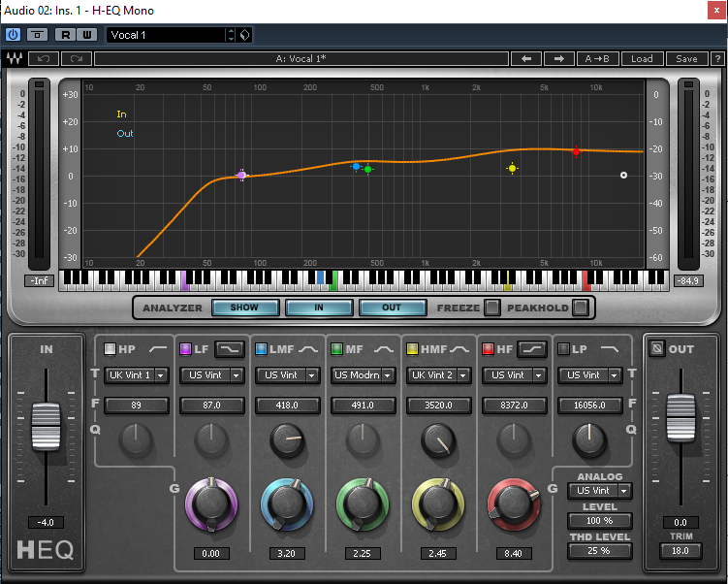Screen dimensions: 728x584
Task: Click the Waves logo icon
Action: [15, 58]
